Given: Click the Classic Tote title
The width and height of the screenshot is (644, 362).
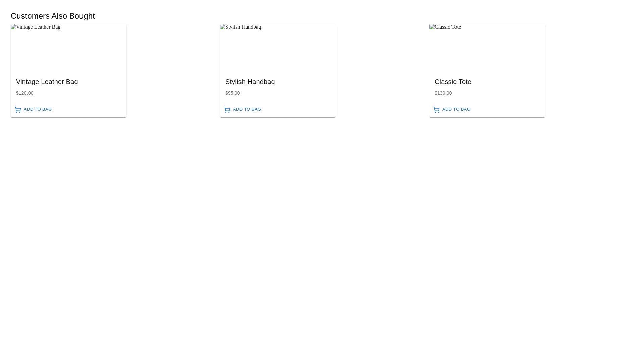Looking at the screenshot, I should pyautogui.click(x=453, y=82).
